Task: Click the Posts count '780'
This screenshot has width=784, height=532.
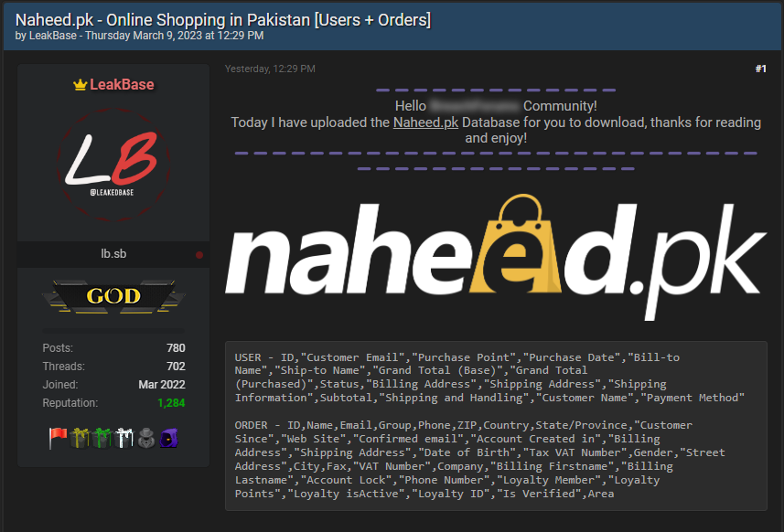Action: (x=176, y=348)
